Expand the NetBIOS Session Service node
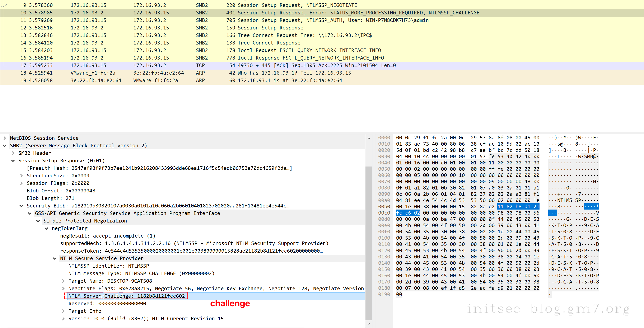Image resolution: width=644 pixels, height=328 pixels. [5, 138]
